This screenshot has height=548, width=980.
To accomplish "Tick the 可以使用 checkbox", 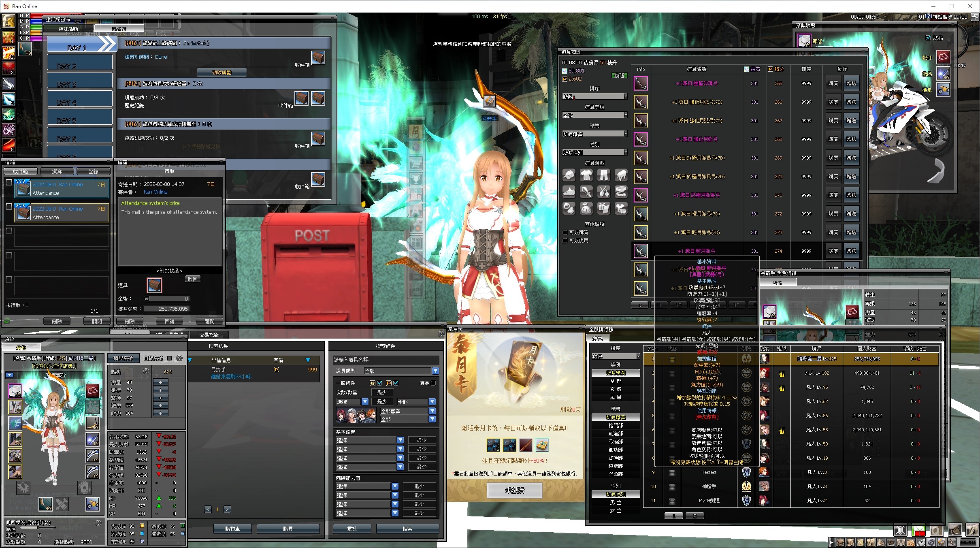I will [565, 241].
